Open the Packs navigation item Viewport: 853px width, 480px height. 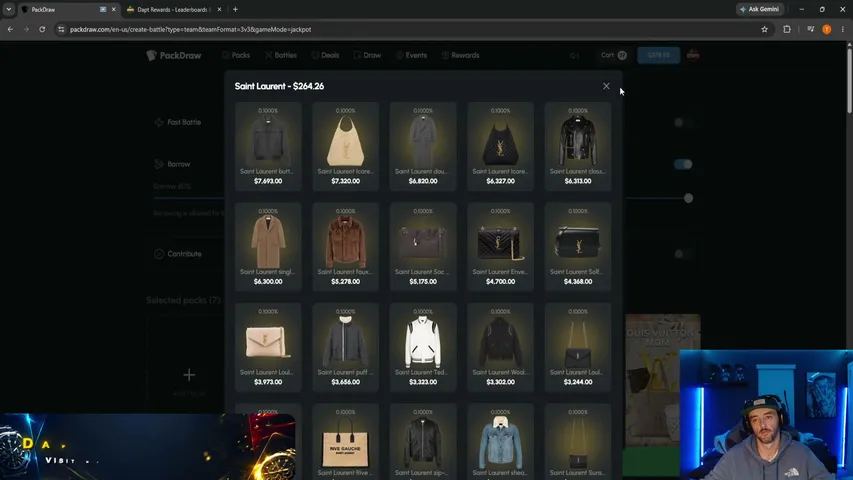236,55
